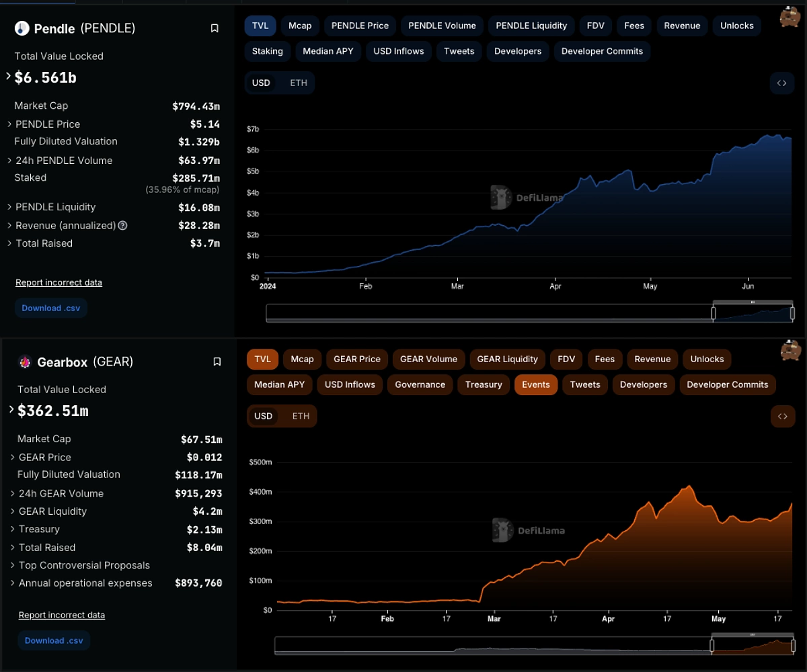807x672 pixels.
Task: Enable Pendle Fees series
Action: [634, 26]
